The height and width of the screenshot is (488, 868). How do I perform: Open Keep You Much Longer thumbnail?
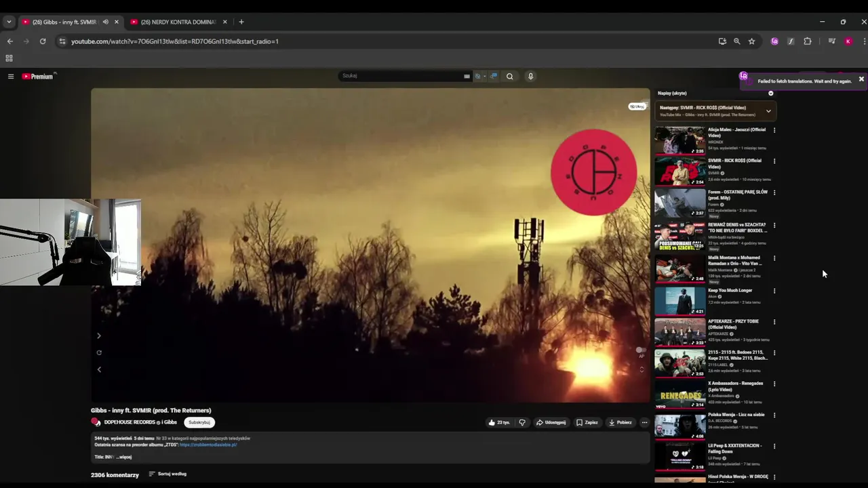[x=679, y=302]
